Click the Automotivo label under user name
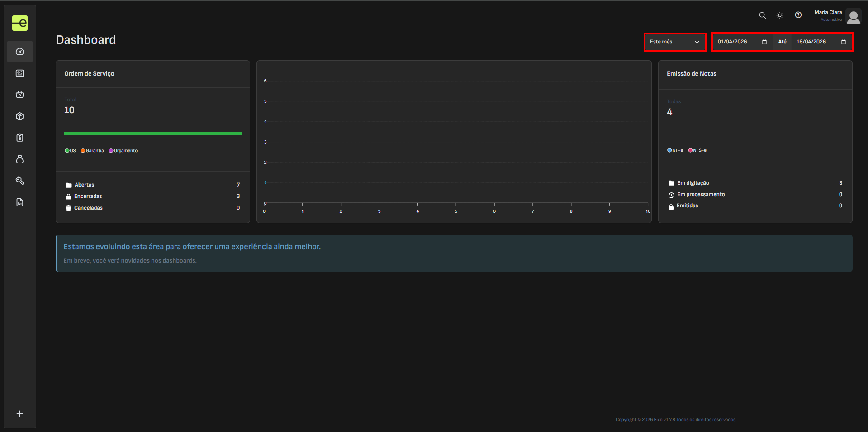The height and width of the screenshot is (432, 868). click(831, 19)
